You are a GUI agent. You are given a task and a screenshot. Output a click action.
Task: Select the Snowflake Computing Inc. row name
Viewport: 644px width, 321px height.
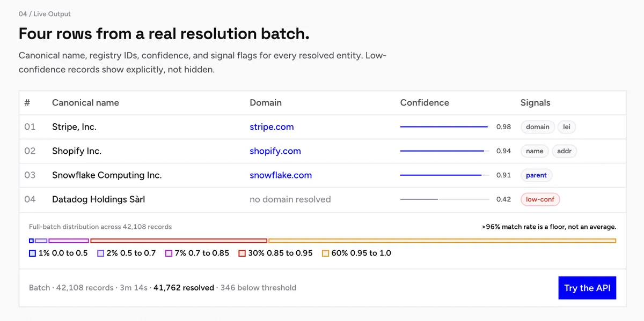pos(107,175)
